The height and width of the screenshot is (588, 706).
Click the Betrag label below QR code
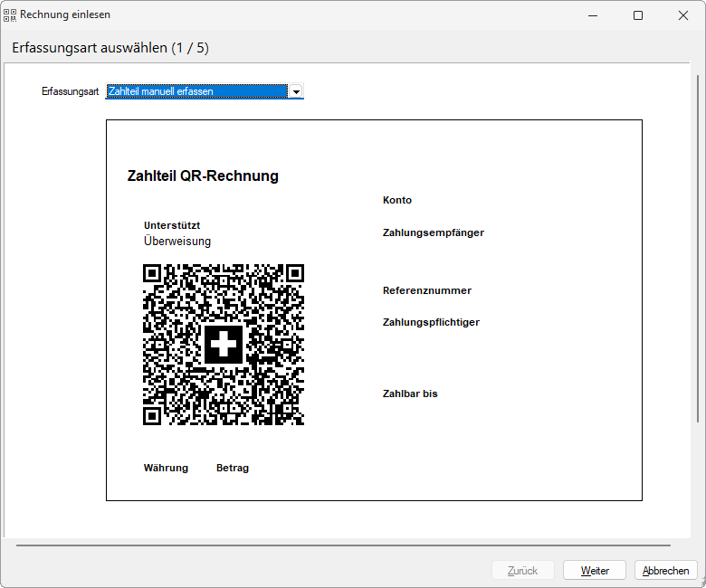click(x=232, y=468)
